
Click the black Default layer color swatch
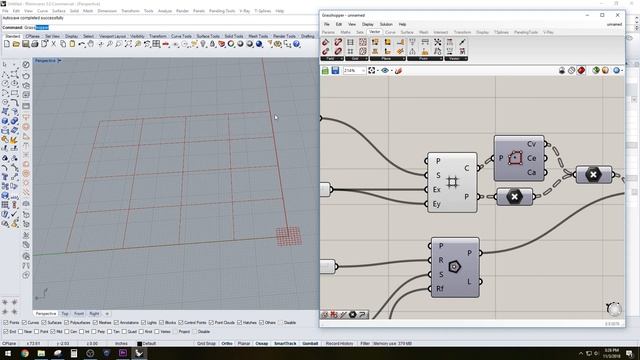pos(140,344)
